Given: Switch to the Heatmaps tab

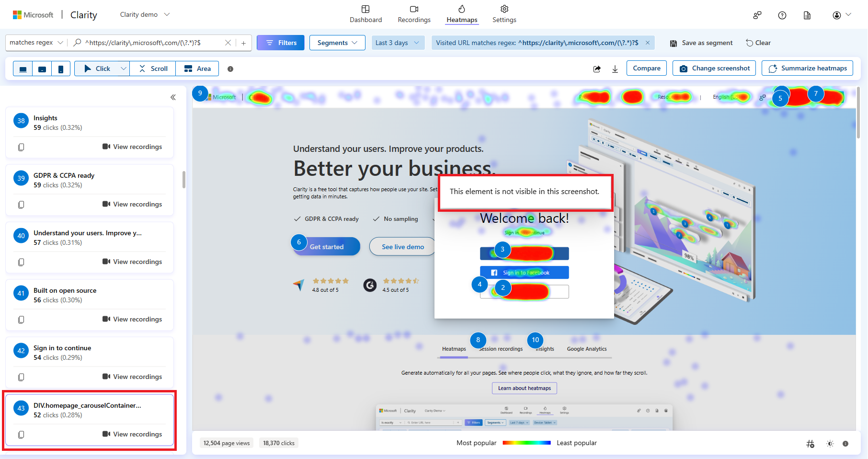Looking at the screenshot, I should tap(462, 14).
